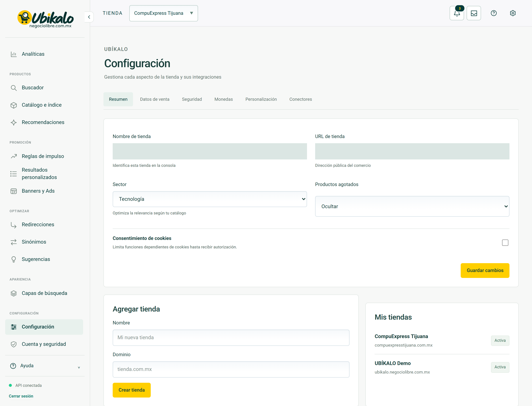Open the Sector dropdown showing Tecnología

tap(209, 199)
